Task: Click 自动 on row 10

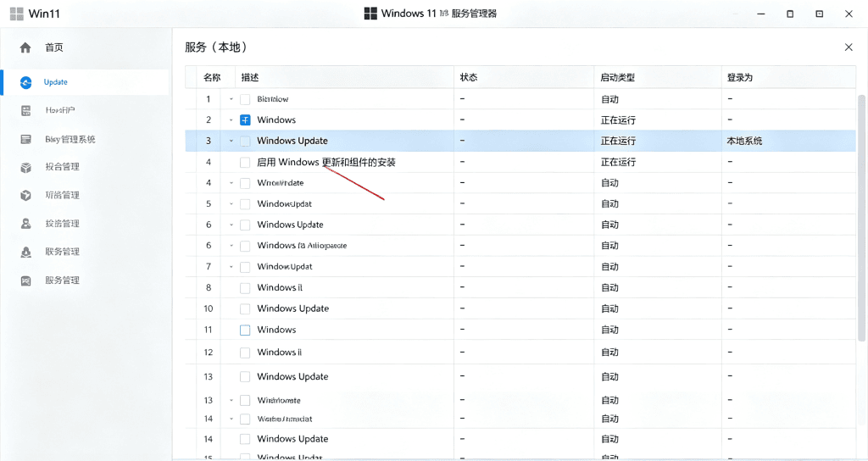Action: 609,308
